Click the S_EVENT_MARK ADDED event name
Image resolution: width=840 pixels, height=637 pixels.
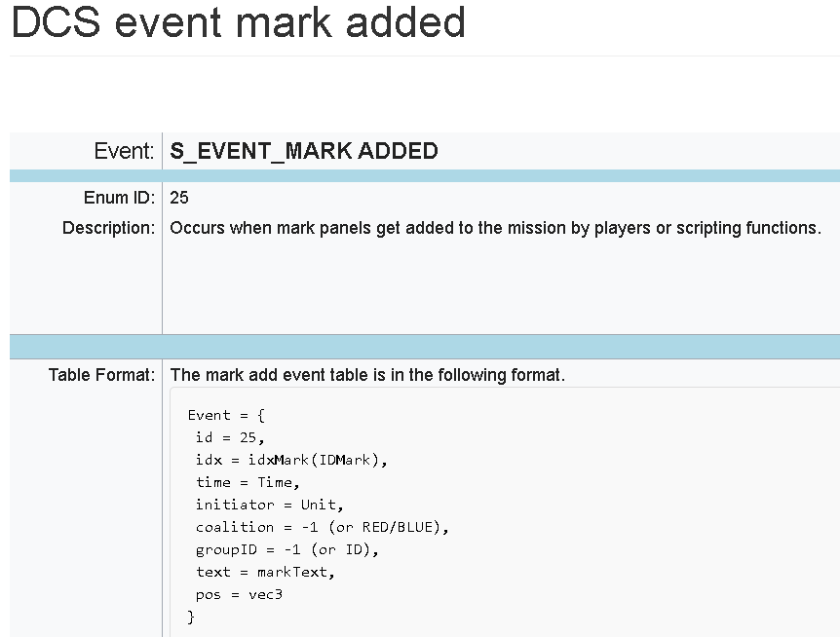[x=304, y=151]
